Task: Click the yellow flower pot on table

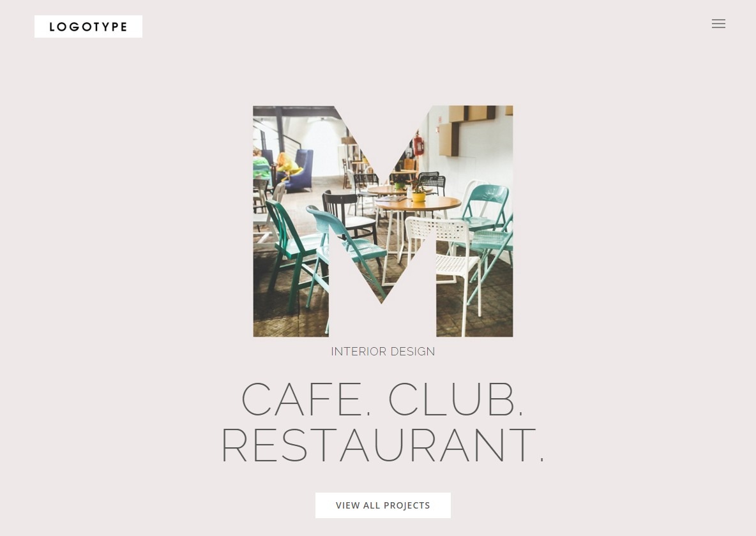Action: (x=418, y=197)
